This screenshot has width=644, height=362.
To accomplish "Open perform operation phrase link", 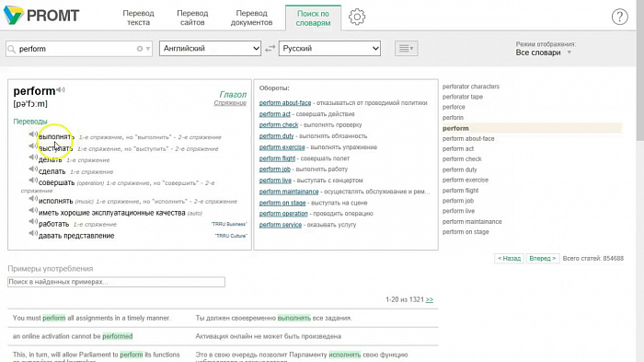I will [283, 214].
